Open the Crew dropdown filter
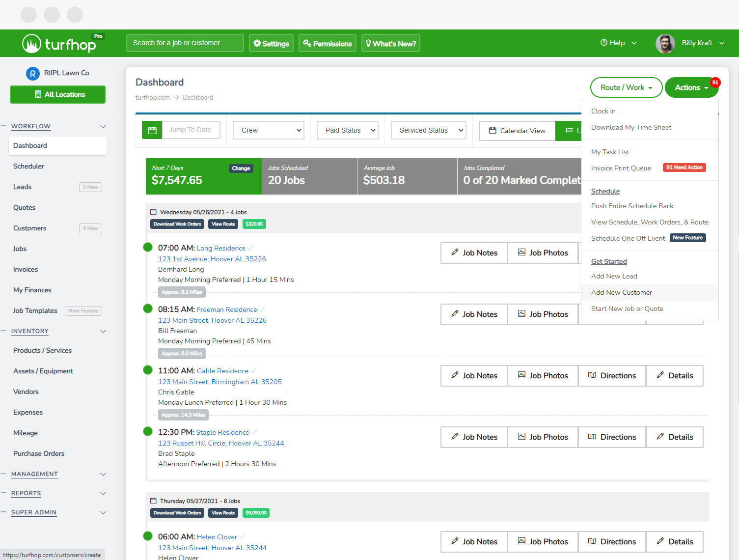The image size is (739, 560). pos(269,130)
